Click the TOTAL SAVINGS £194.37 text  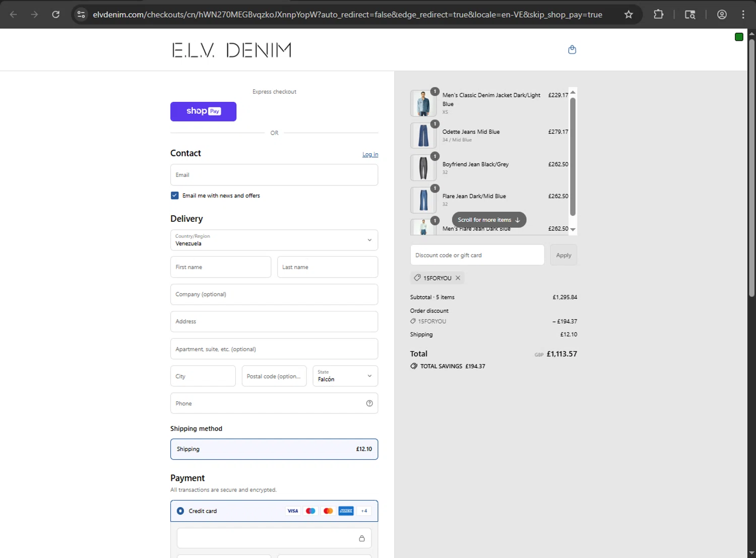[x=453, y=366]
